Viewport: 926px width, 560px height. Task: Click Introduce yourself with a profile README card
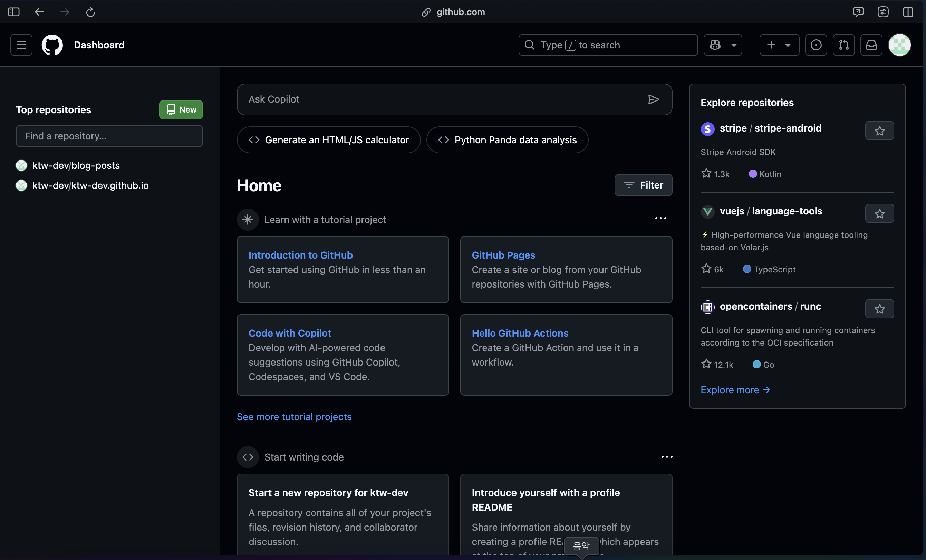[x=566, y=514]
